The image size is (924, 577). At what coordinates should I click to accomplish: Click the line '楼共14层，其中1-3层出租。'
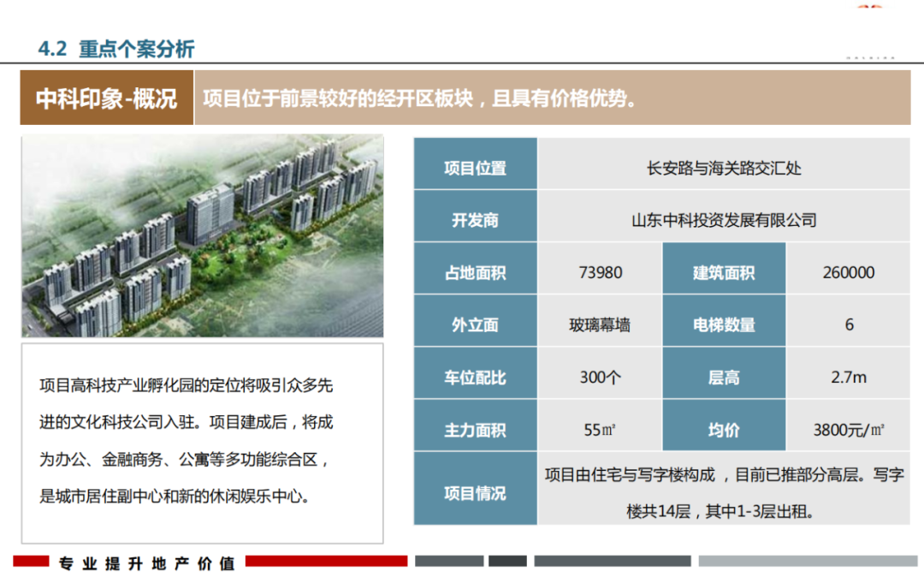[x=720, y=511]
